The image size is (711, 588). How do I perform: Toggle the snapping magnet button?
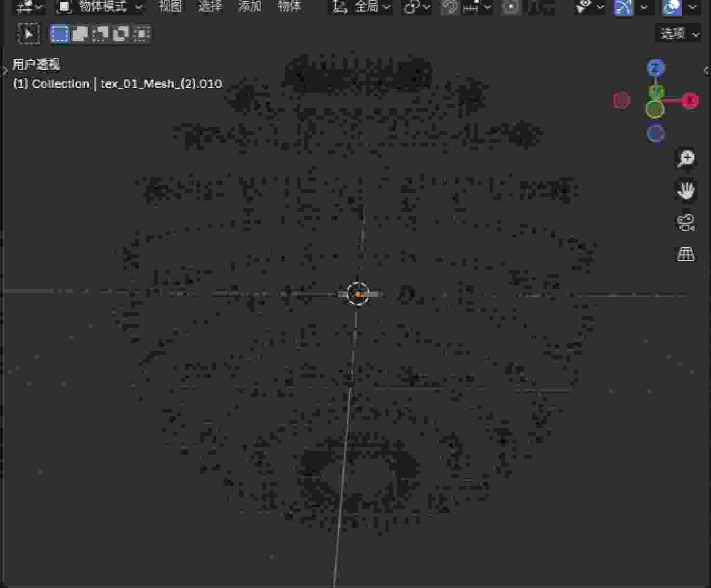449,7
